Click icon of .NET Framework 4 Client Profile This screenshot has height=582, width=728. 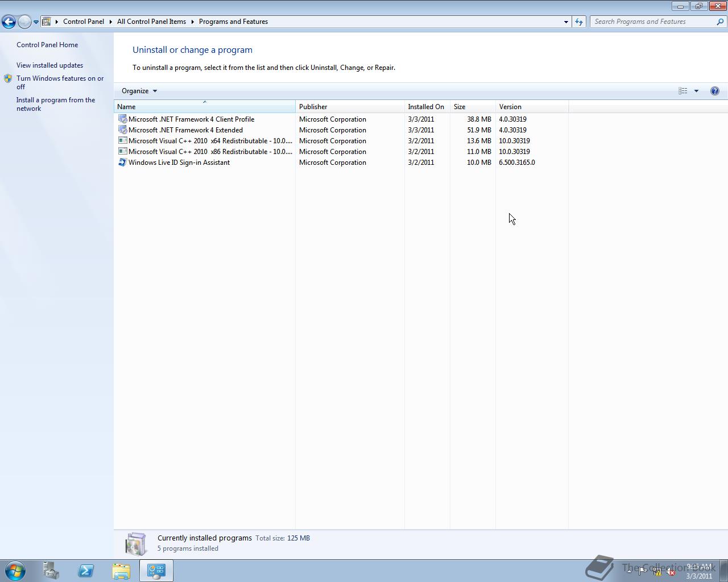[122, 119]
